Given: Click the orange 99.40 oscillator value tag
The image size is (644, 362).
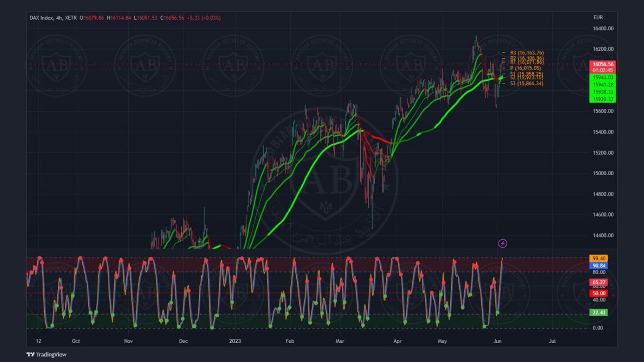Looking at the screenshot, I should (598, 258).
